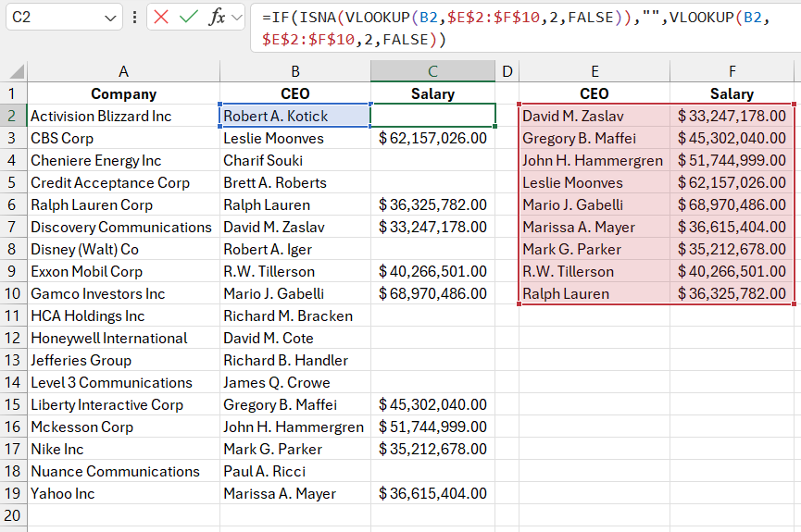This screenshot has width=801, height=532.
Task: Select column C header
Action: (x=432, y=71)
